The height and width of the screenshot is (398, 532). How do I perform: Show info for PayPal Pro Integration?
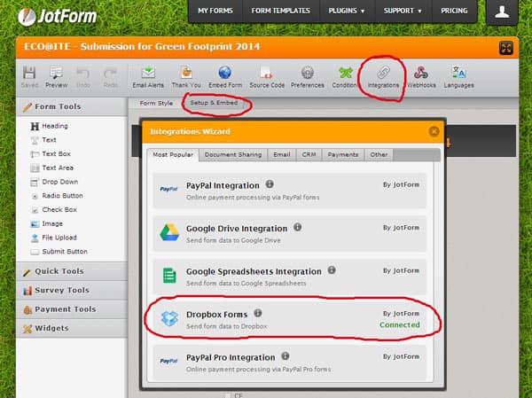pos(286,356)
